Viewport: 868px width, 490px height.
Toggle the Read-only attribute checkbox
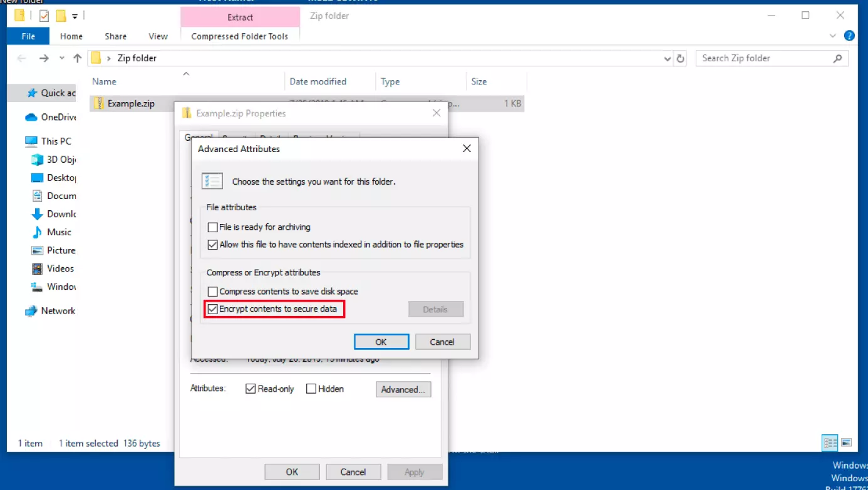click(x=251, y=389)
